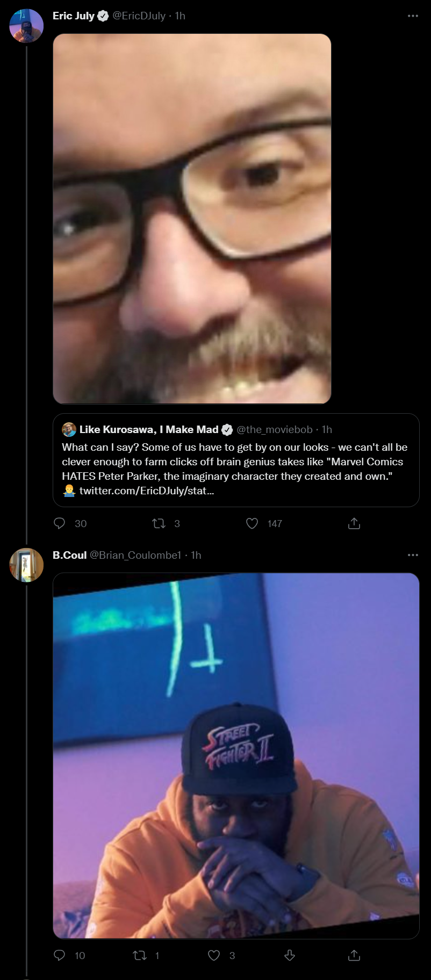Like B.Coul's tweet
The height and width of the screenshot is (980, 431).
pyautogui.click(x=214, y=955)
